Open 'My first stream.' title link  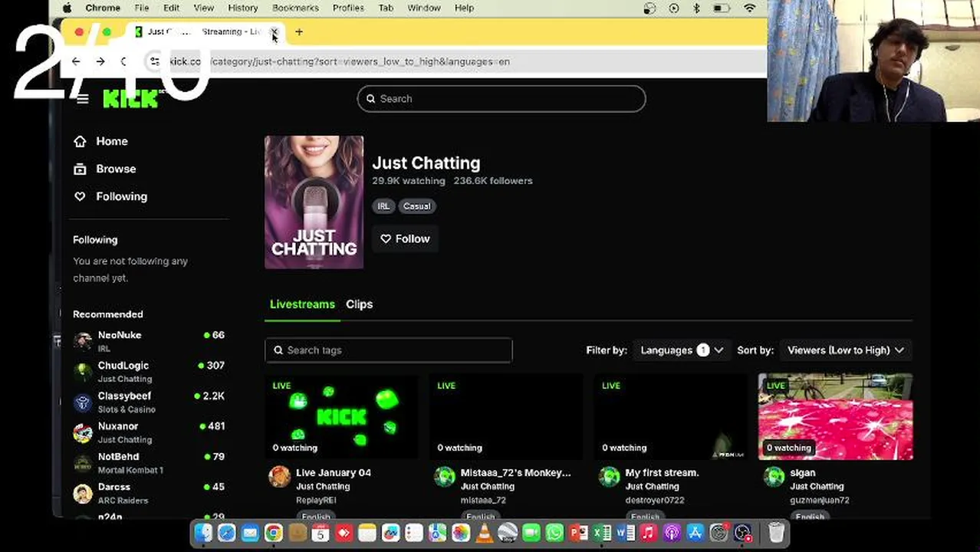(x=662, y=473)
